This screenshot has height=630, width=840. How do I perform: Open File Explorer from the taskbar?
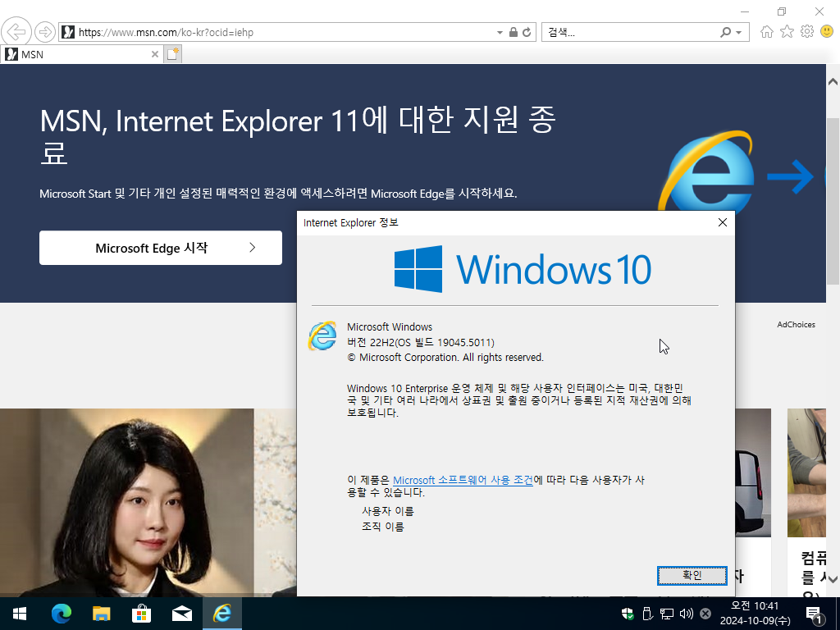click(x=101, y=614)
